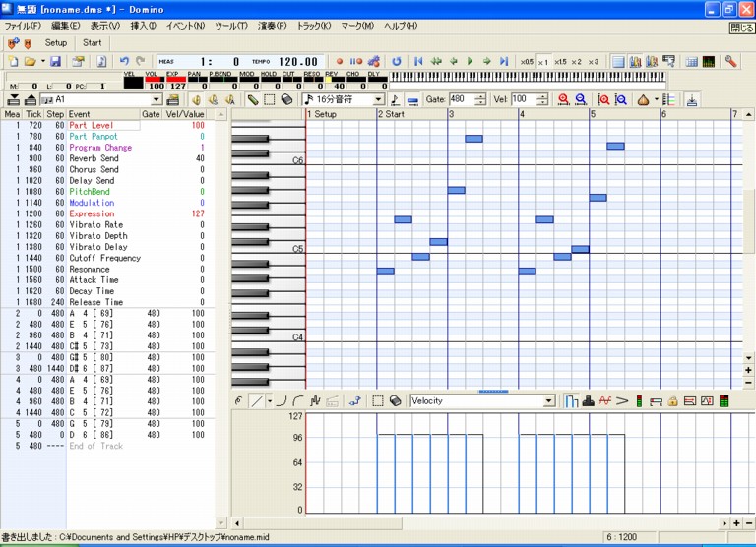
Task: Expand the arrow next to the open-folder icon
Action: point(43,61)
